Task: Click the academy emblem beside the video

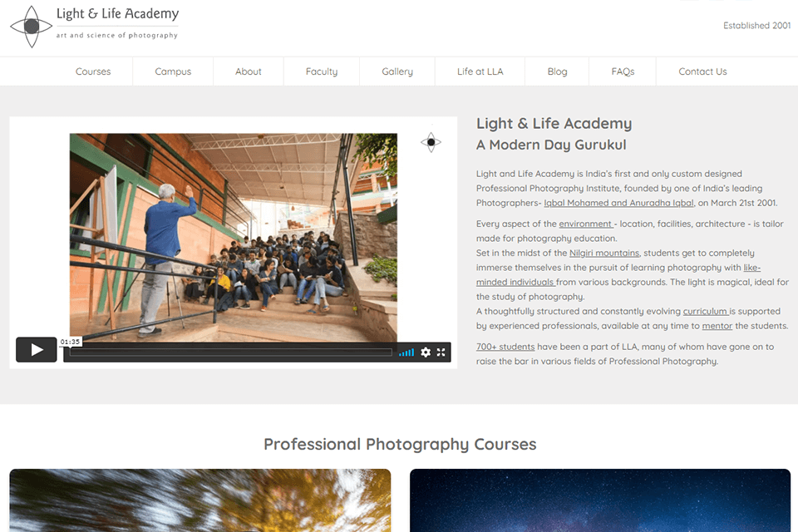Action: 431,142
